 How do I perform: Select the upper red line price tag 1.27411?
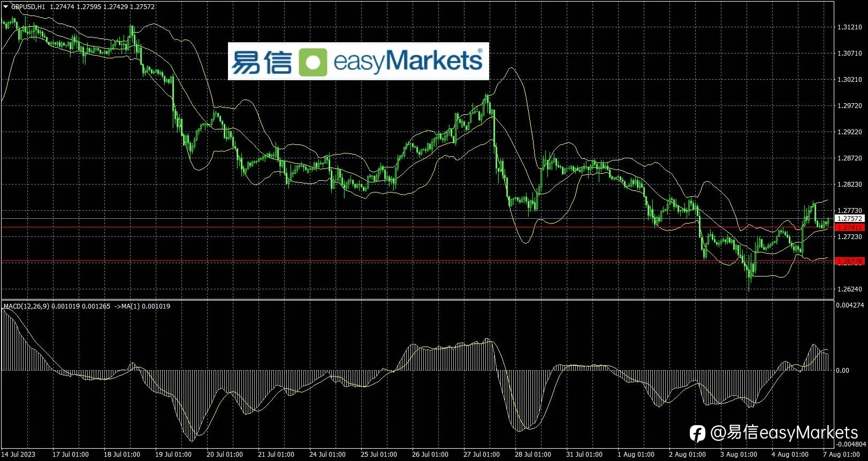click(849, 227)
